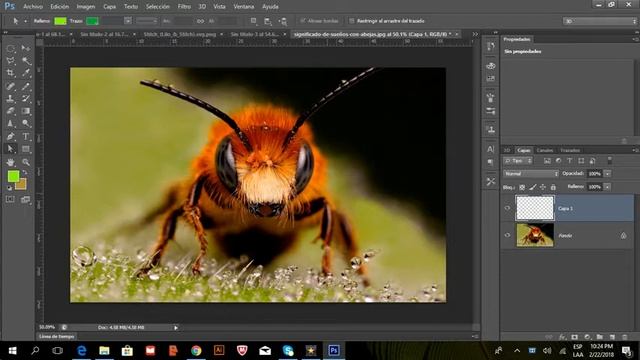Select the History Brush tool
The image size is (640, 360).
[26, 98]
